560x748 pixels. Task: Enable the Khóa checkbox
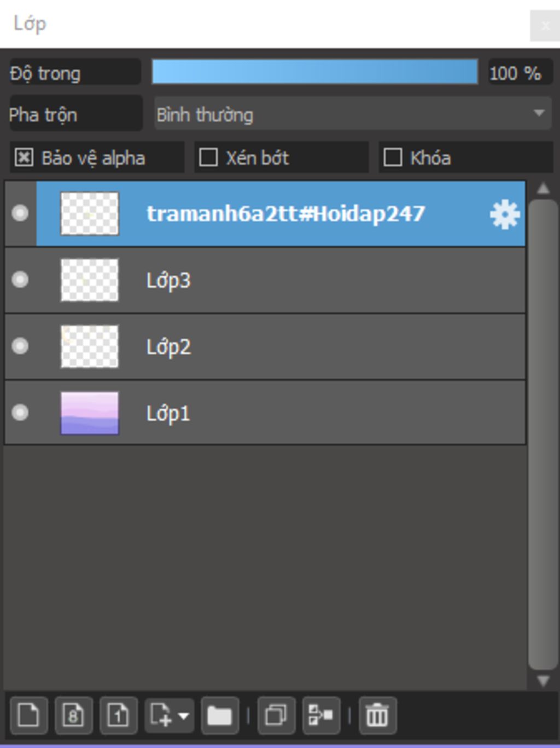(x=393, y=158)
